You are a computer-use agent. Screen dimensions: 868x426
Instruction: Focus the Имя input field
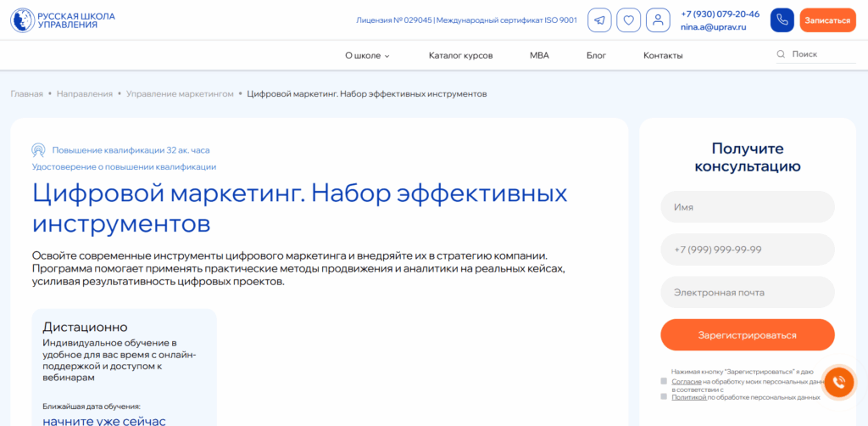748,207
